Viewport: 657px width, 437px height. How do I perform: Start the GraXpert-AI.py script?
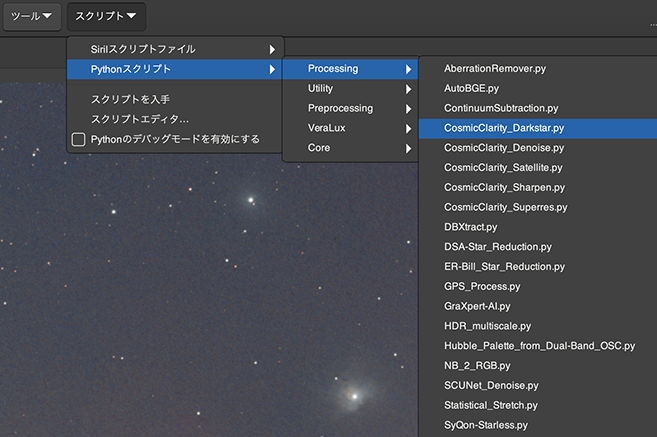(x=477, y=306)
